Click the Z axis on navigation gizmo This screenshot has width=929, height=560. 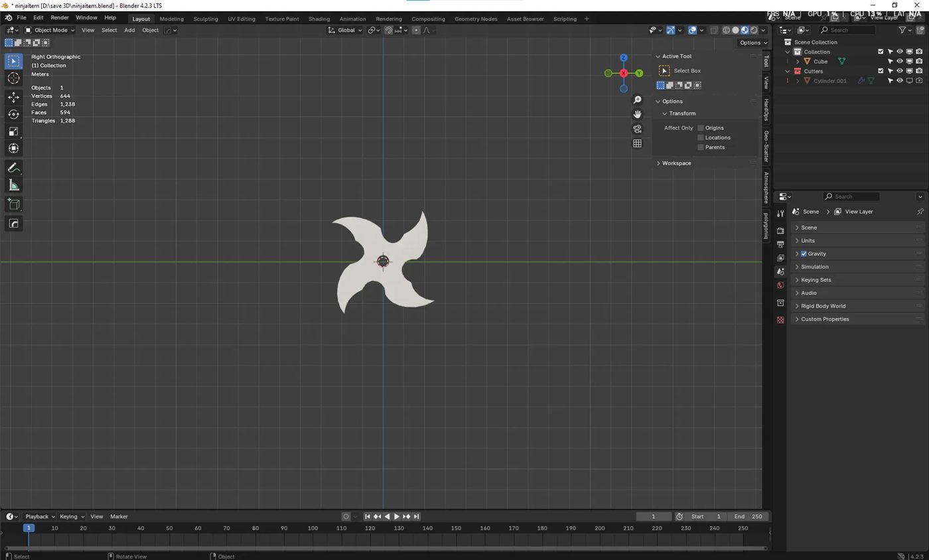[623, 58]
